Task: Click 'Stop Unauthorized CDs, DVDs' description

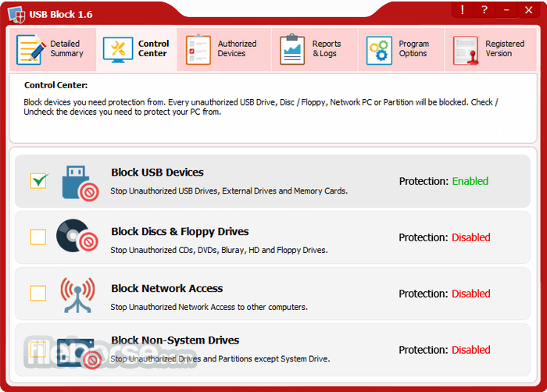Action: [x=219, y=250]
